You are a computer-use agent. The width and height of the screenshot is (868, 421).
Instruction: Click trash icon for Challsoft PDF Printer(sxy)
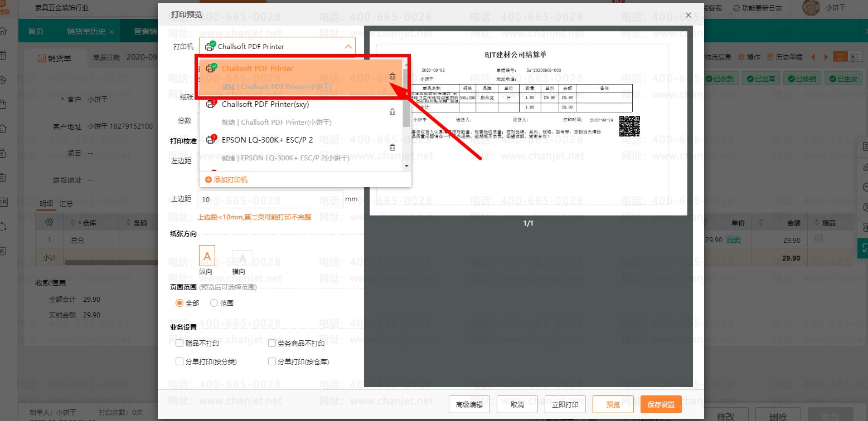point(392,112)
